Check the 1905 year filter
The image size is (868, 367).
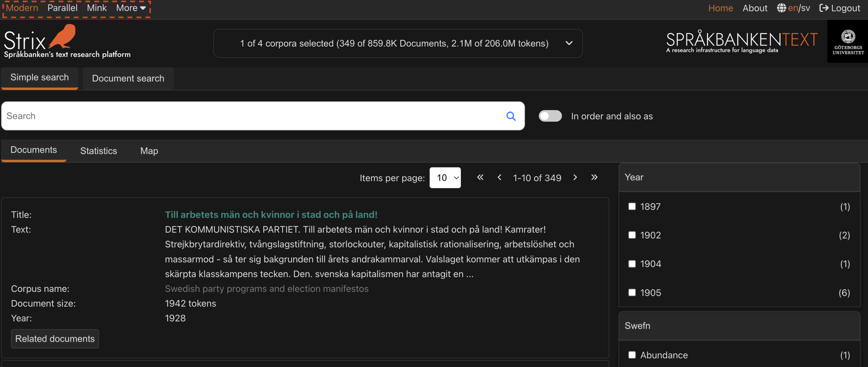click(x=632, y=293)
